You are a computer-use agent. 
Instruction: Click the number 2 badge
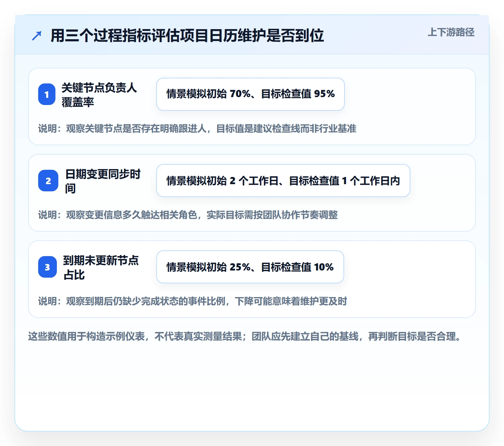pos(48,181)
